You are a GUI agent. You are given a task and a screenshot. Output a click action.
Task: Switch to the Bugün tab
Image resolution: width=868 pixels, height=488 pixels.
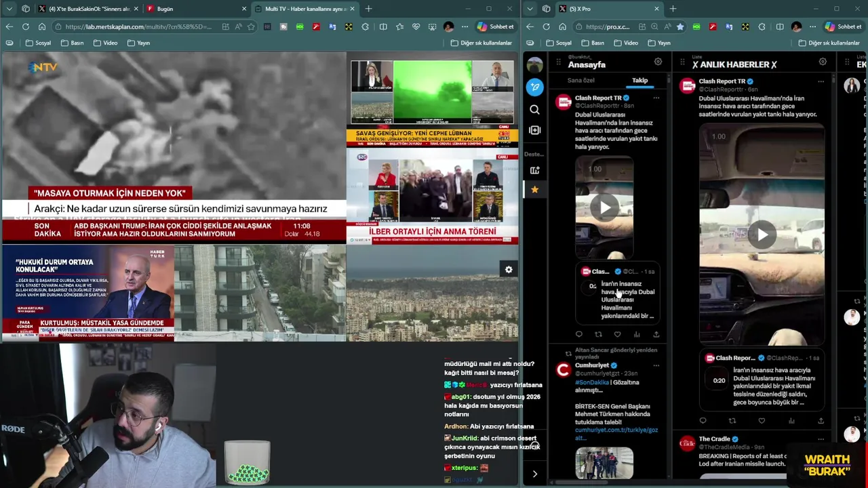pos(197,9)
